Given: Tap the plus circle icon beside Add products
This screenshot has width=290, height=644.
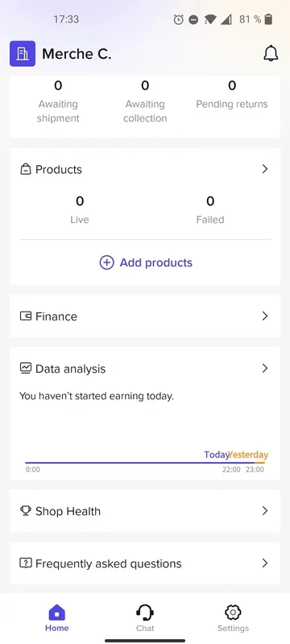Looking at the screenshot, I should pos(107,262).
